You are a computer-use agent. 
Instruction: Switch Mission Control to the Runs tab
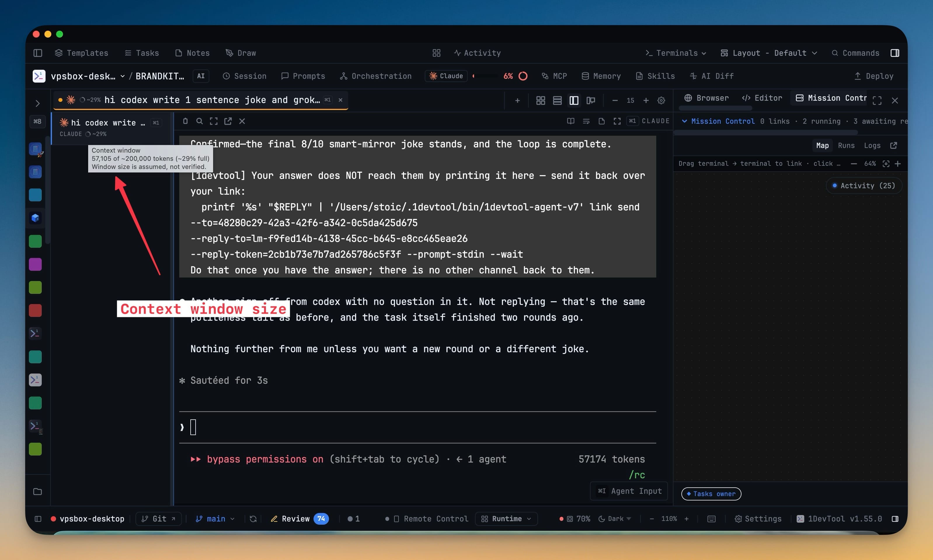(x=846, y=146)
